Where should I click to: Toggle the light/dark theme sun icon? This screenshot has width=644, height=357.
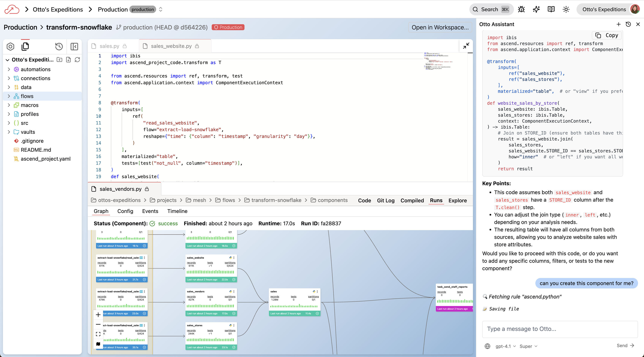click(566, 10)
